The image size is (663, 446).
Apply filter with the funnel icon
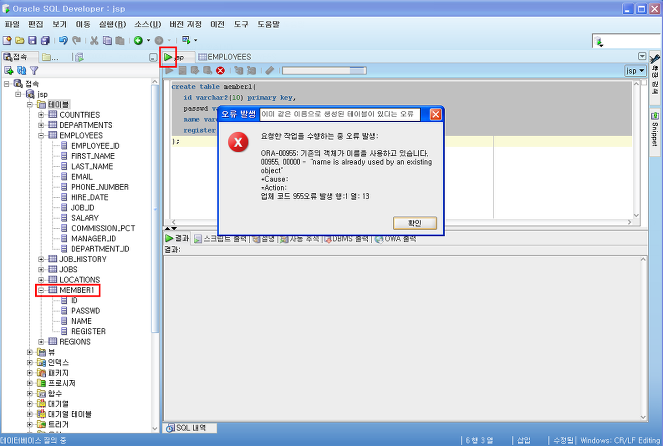(34, 70)
